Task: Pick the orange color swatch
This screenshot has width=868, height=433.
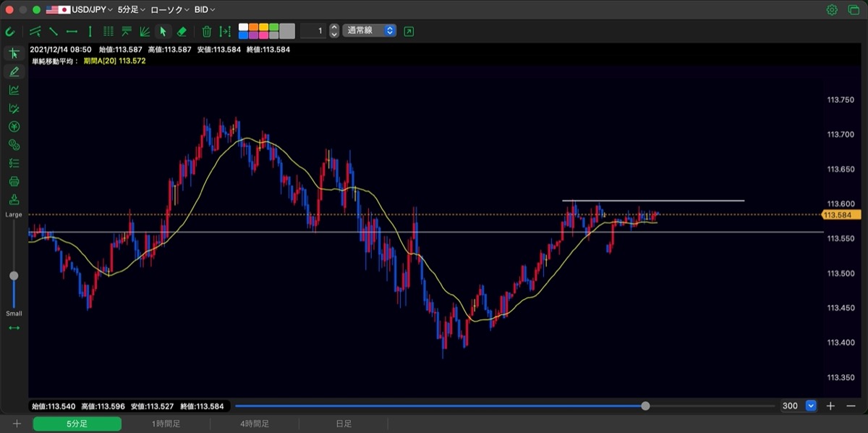Action: [x=253, y=28]
